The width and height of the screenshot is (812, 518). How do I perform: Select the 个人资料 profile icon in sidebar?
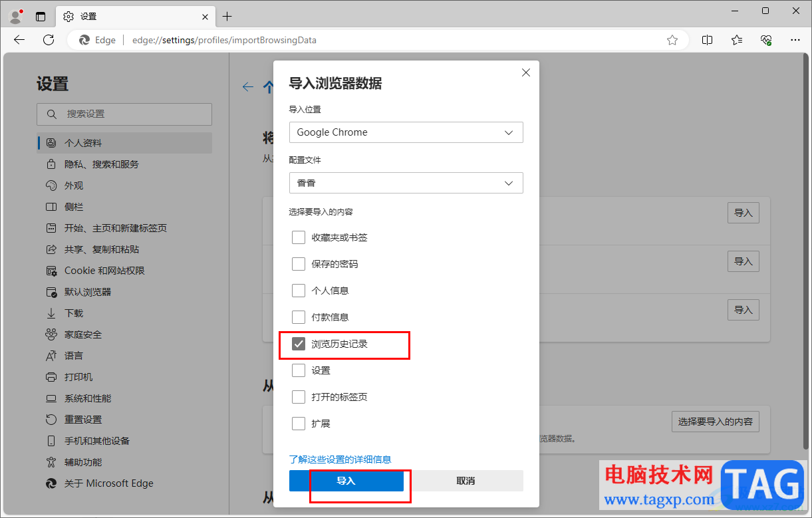53,142
